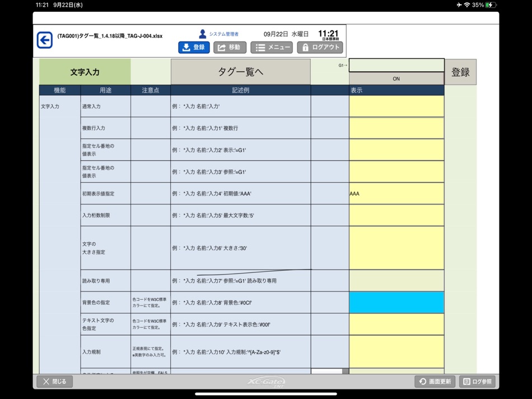Click input cell for 入力2 表示:'=G1'

(x=396, y=150)
